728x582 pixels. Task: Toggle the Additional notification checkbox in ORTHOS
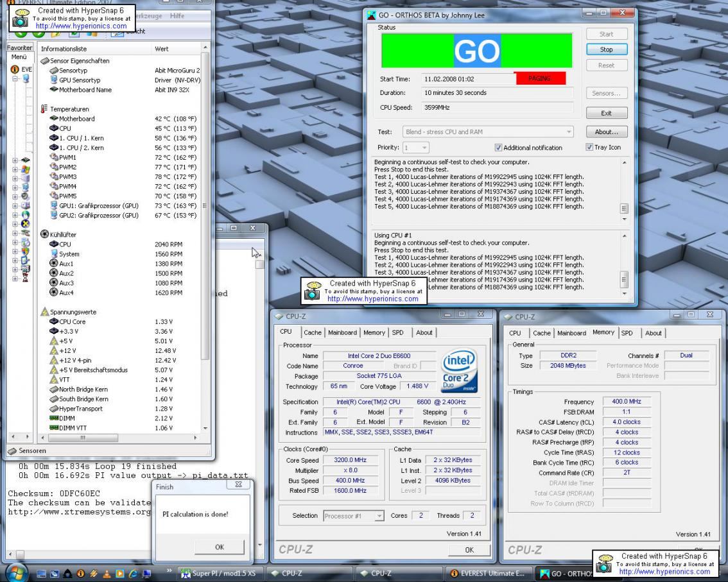click(x=498, y=148)
